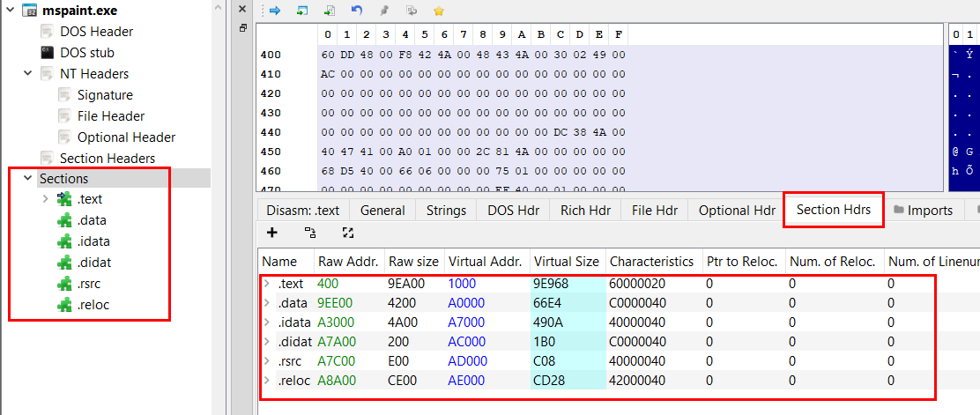Click the DOS stub console icon
Screen dimensions: 980x415
point(48,53)
